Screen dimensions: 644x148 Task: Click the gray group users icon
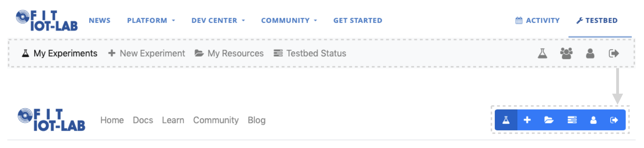[x=566, y=53]
